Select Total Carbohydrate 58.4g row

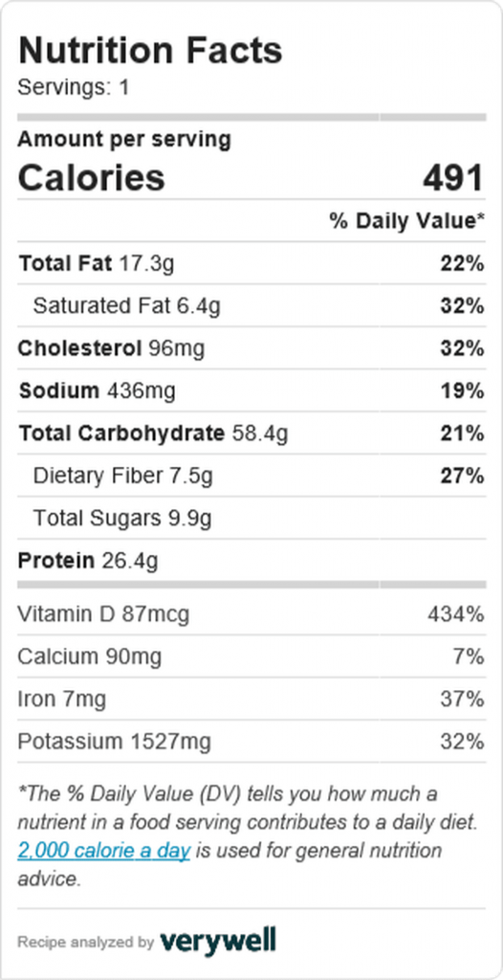click(251, 434)
